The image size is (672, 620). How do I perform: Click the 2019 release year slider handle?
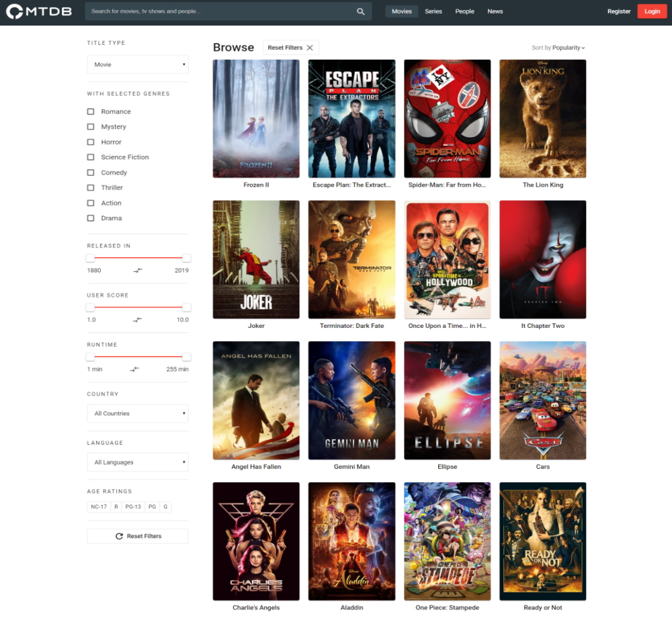[186, 258]
